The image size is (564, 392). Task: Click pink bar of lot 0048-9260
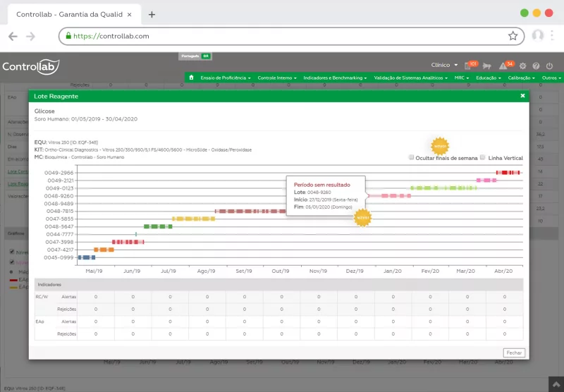click(x=391, y=195)
